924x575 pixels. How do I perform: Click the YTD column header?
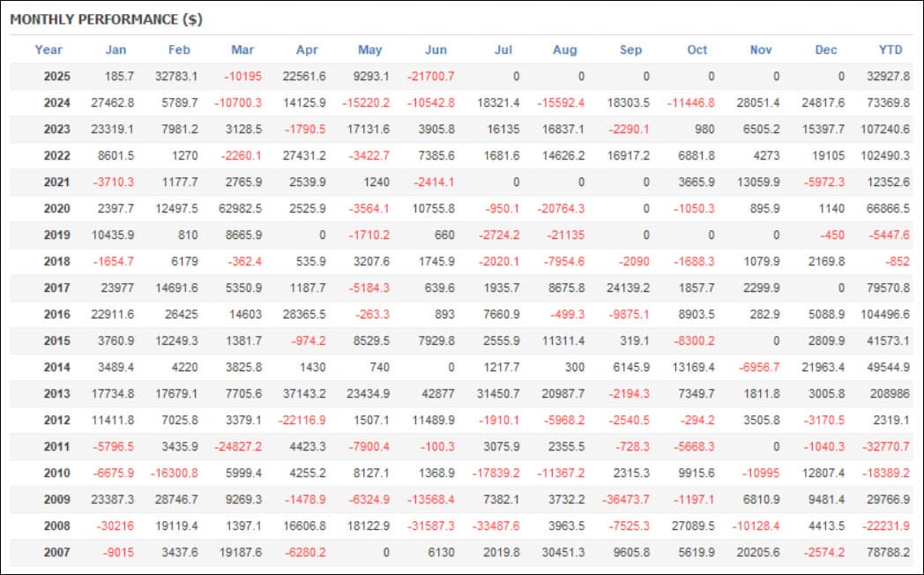point(890,50)
